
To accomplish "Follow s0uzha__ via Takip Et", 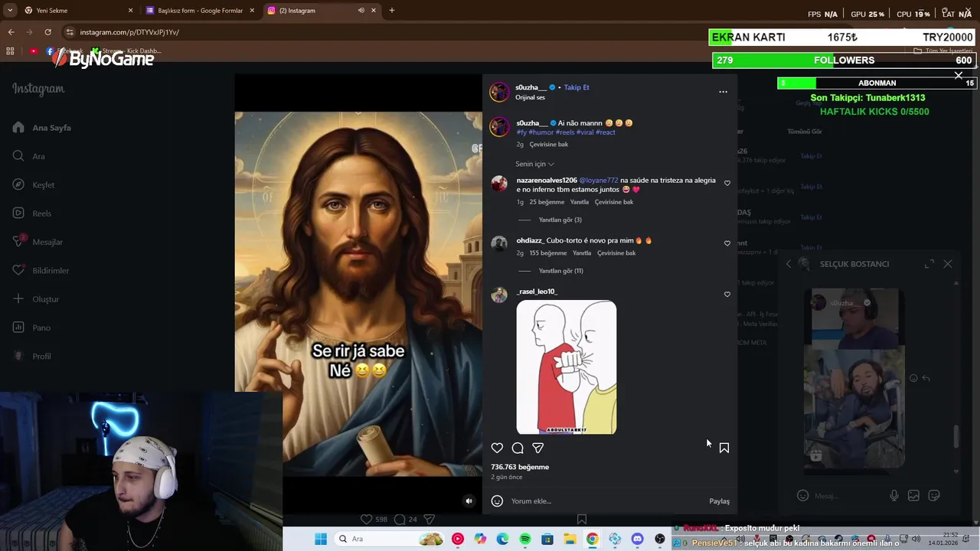I will tap(577, 87).
